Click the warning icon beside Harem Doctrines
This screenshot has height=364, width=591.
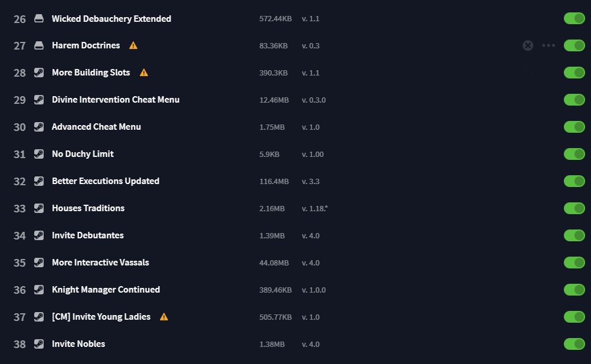tap(133, 45)
